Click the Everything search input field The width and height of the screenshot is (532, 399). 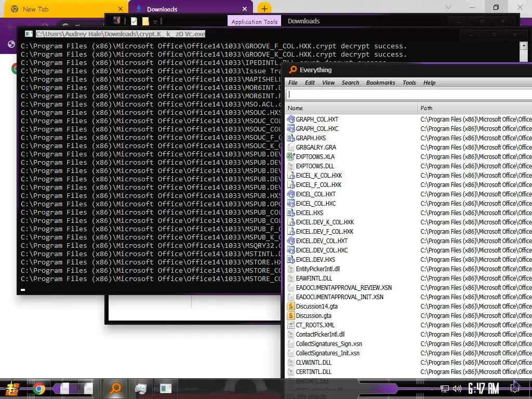(x=409, y=95)
